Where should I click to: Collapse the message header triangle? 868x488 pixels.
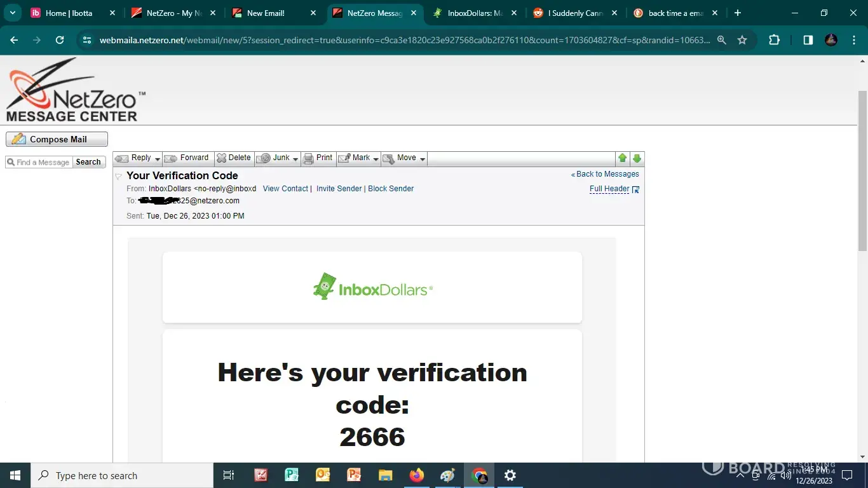pos(118,177)
